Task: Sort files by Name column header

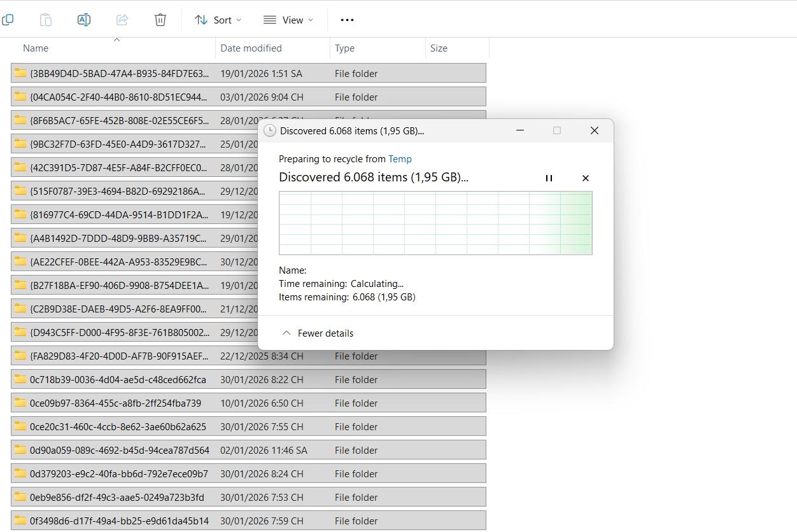Action: coord(36,48)
